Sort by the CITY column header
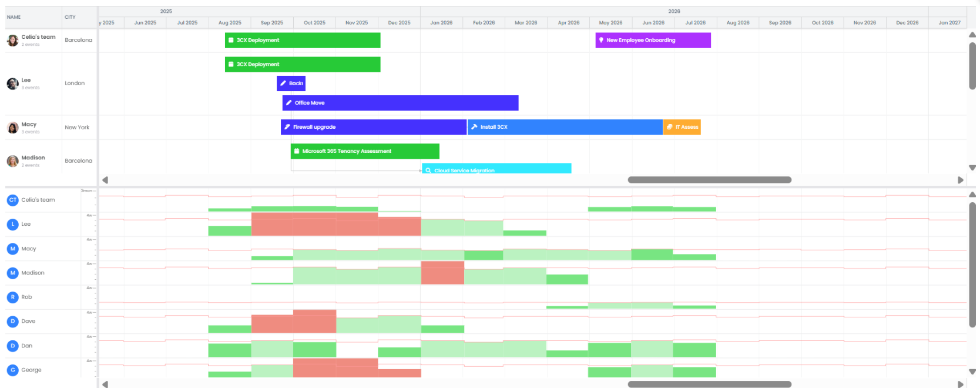This screenshot has height=388, width=980. 79,17
